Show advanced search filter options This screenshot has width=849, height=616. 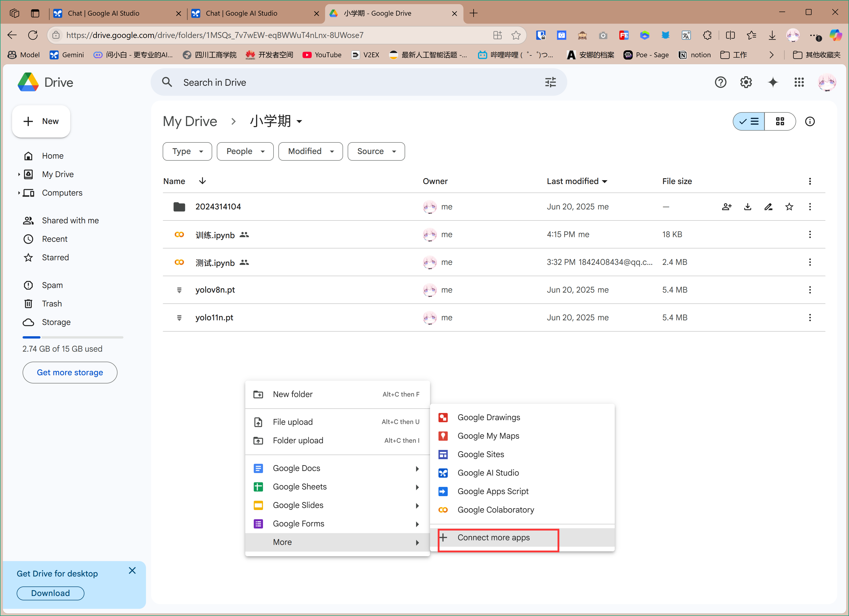[550, 82]
